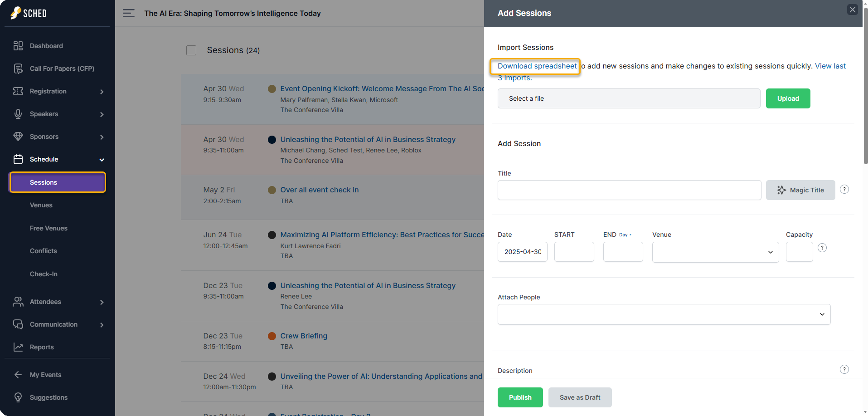Open Crew Briefing session
This screenshot has width=868, height=416.
304,336
